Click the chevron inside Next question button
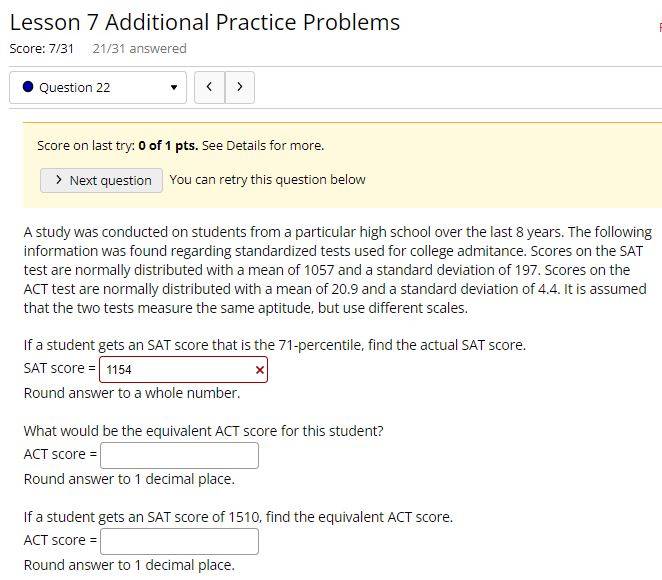The height and width of the screenshot is (580, 662). click(59, 180)
